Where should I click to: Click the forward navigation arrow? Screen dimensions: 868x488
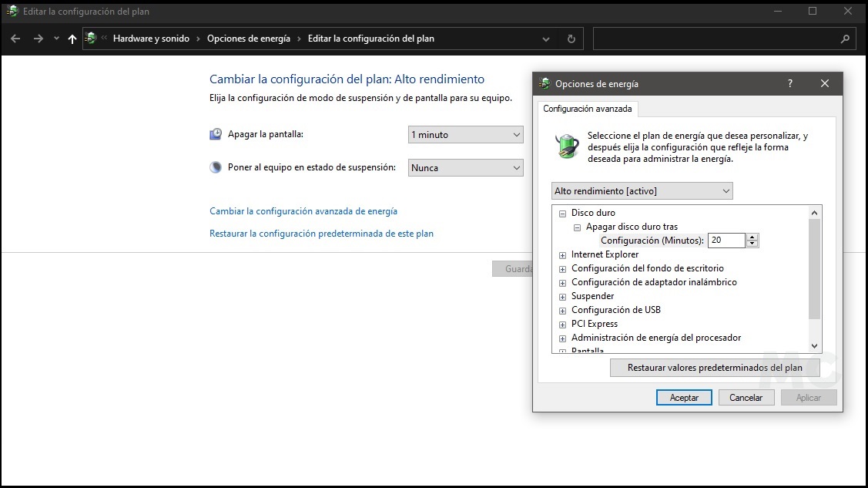(x=38, y=39)
